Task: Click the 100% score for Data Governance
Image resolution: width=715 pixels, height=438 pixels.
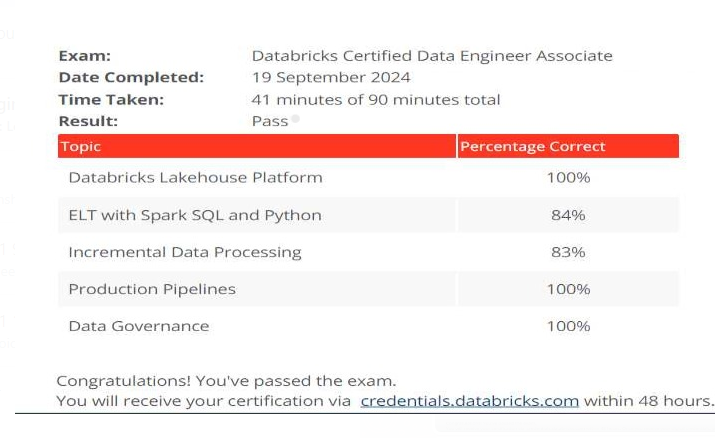Action: (x=569, y=326)
